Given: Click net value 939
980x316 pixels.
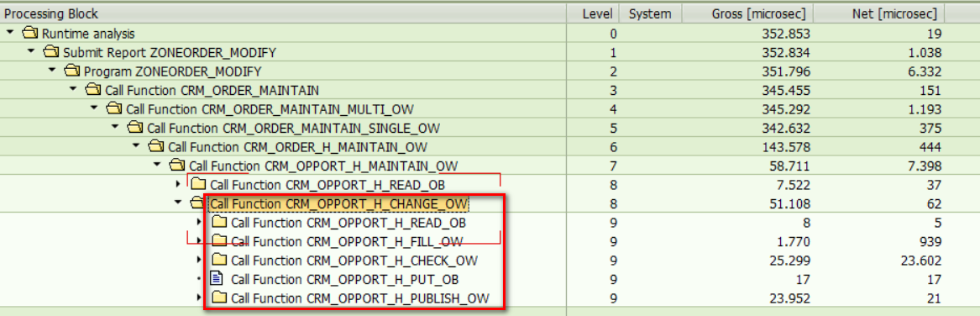Looking at the screenshot, I should (x=931, y=241).
